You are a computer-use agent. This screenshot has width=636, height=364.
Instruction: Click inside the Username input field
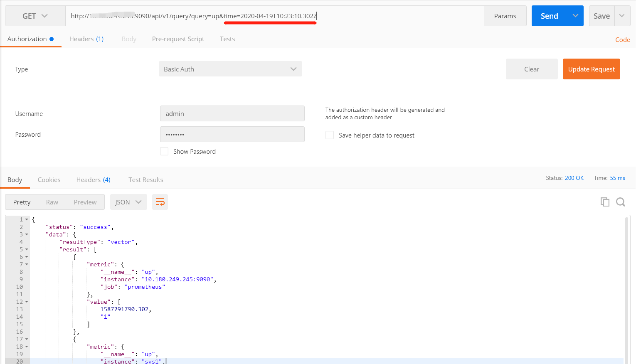232,113
